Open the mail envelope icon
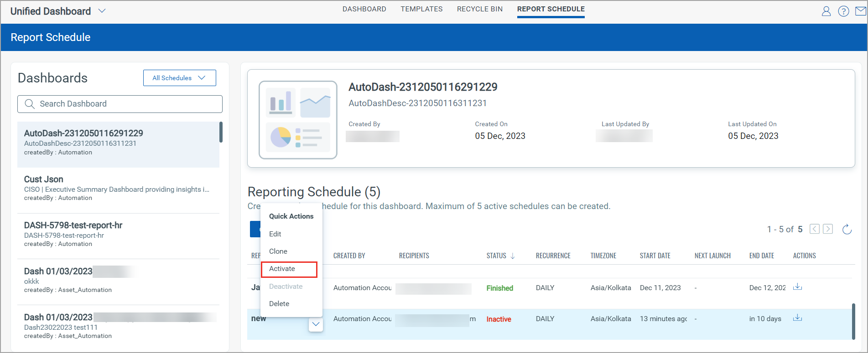 861,11
